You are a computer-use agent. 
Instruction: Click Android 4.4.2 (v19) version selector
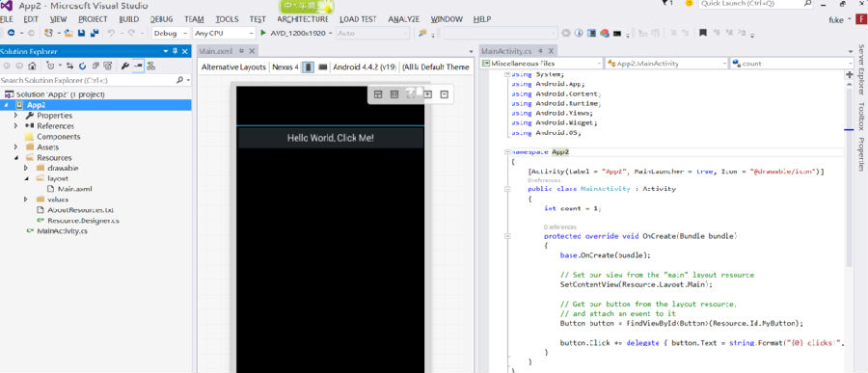click(365, 67)
